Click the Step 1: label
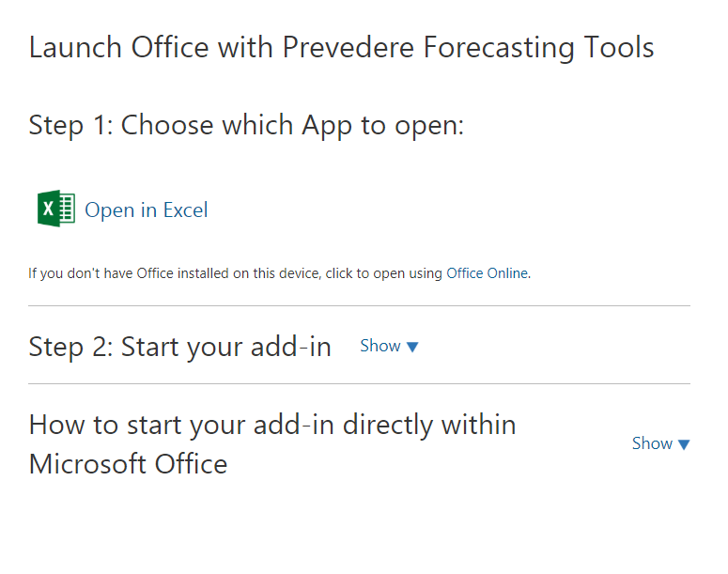Viewport: 728px width, 574px height. coord(70,125)
